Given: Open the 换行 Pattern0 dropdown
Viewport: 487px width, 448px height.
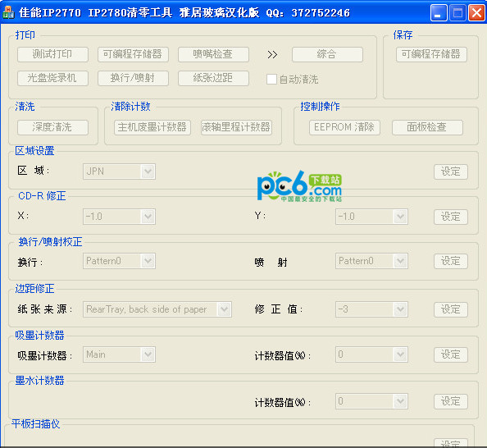Looking at the screenshot, I should (x=119, y=261).
